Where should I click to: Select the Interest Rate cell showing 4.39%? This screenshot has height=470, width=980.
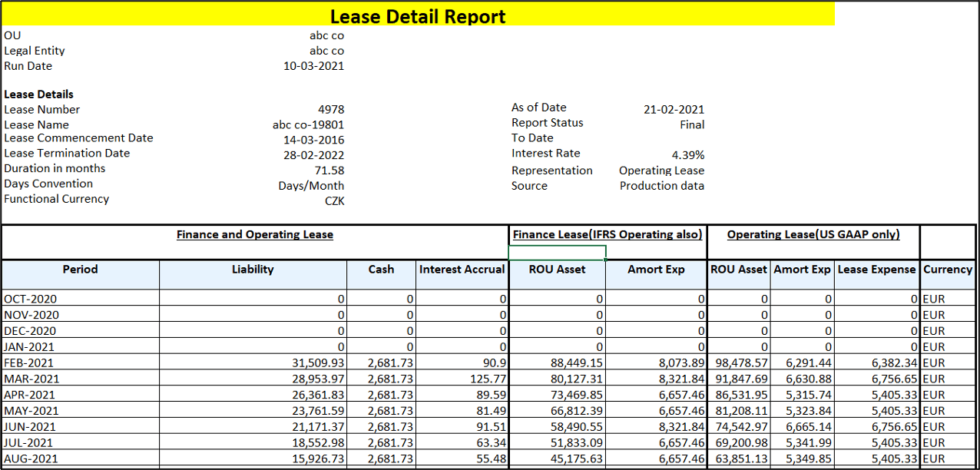[687, 155]
